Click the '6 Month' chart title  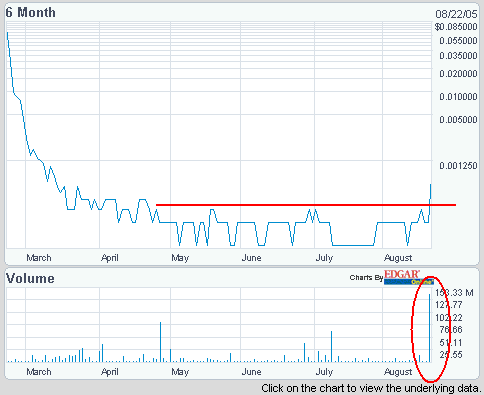[x=31, y=13]
